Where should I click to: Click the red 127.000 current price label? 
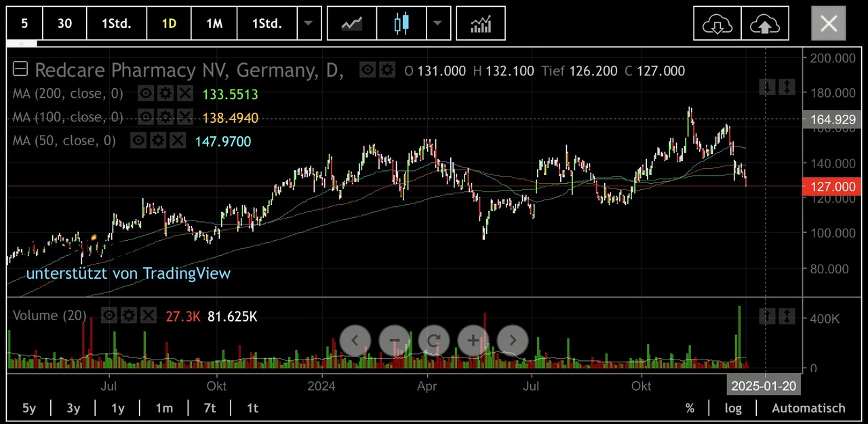coord(831,187)
